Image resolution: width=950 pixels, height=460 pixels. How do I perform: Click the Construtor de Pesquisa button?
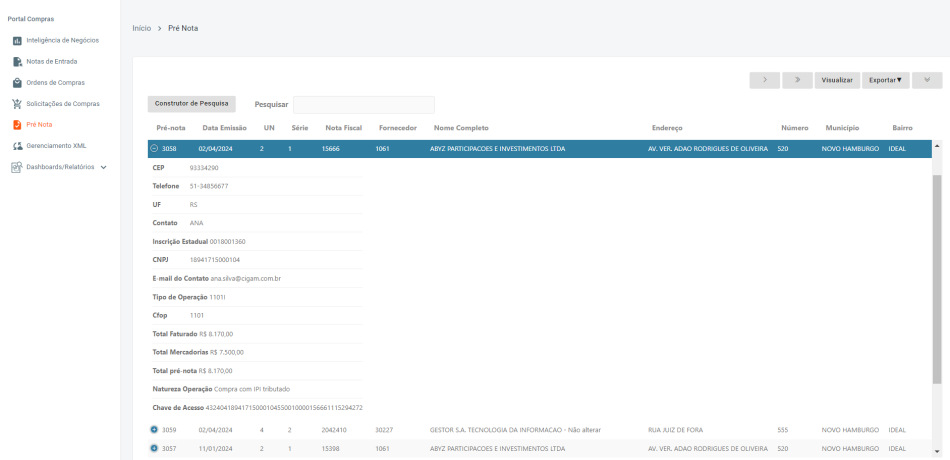tap(191, 104)
